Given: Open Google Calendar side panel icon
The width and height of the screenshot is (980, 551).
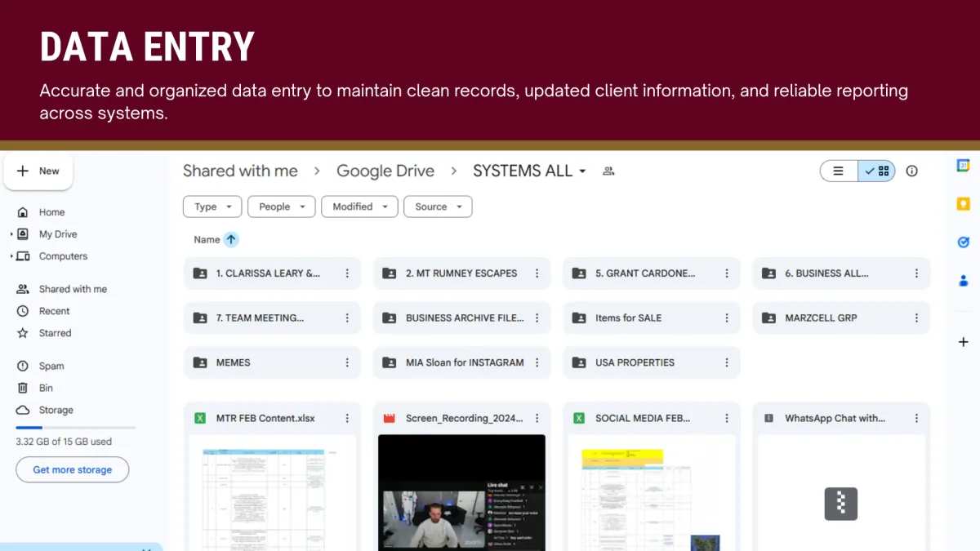Looking at the screenshot, I should tap(963, 166).
